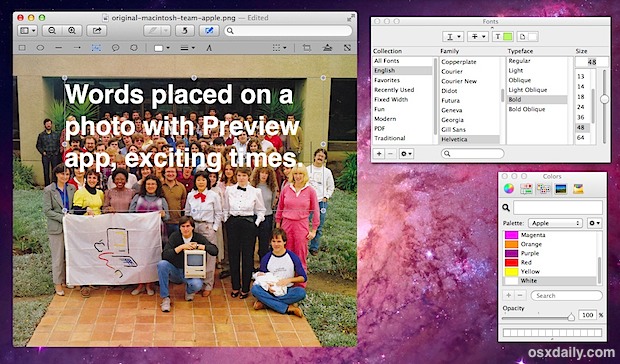Screen dimensions: 620x364
Task: Click the Colors palette Search field
Action: click(567, 295)
